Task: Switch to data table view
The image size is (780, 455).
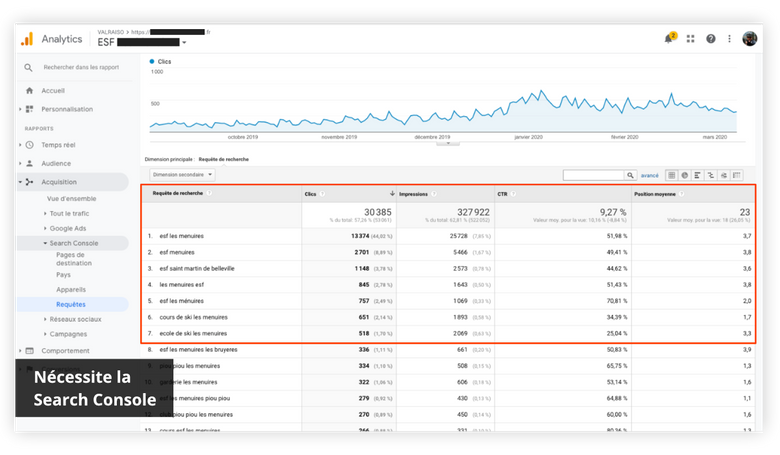Action: click(x=672, y=175)
